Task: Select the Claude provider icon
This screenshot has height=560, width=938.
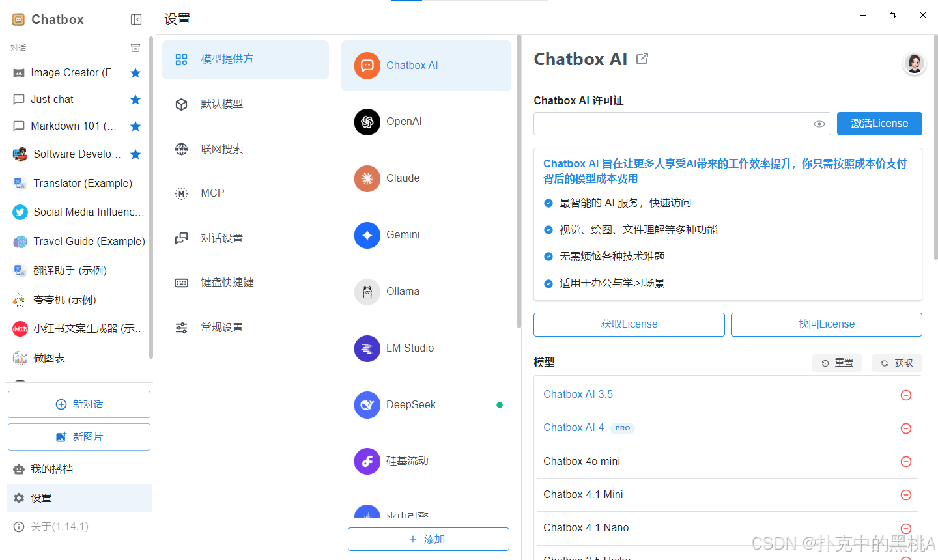Action: [x=367, y=178]
